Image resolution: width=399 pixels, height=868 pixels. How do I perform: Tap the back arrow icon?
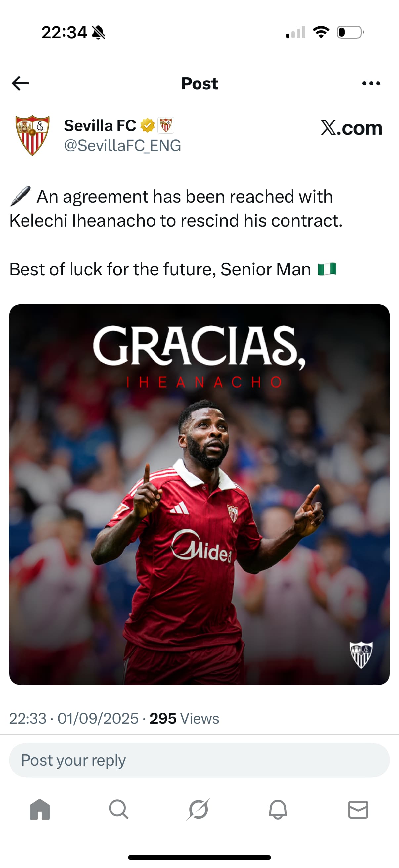tap(20, 83)
